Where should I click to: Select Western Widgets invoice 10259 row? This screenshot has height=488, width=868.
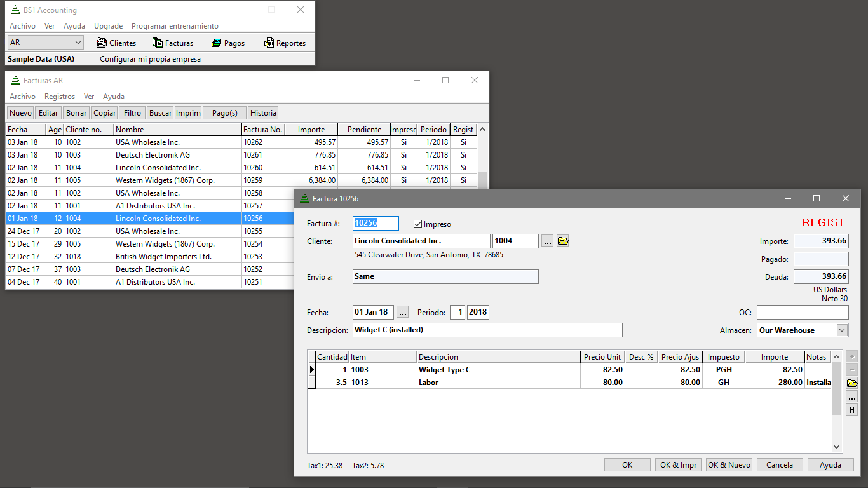[x=241, y=180]
